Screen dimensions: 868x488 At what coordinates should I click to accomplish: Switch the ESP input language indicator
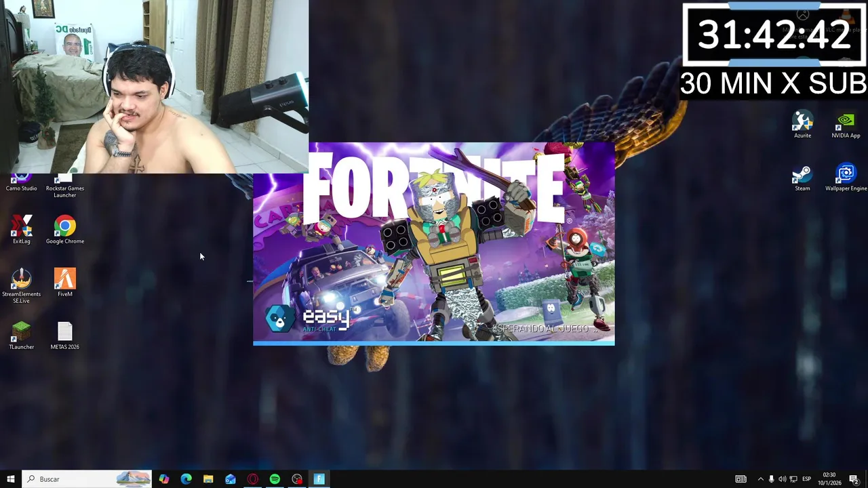pos(806,479)
